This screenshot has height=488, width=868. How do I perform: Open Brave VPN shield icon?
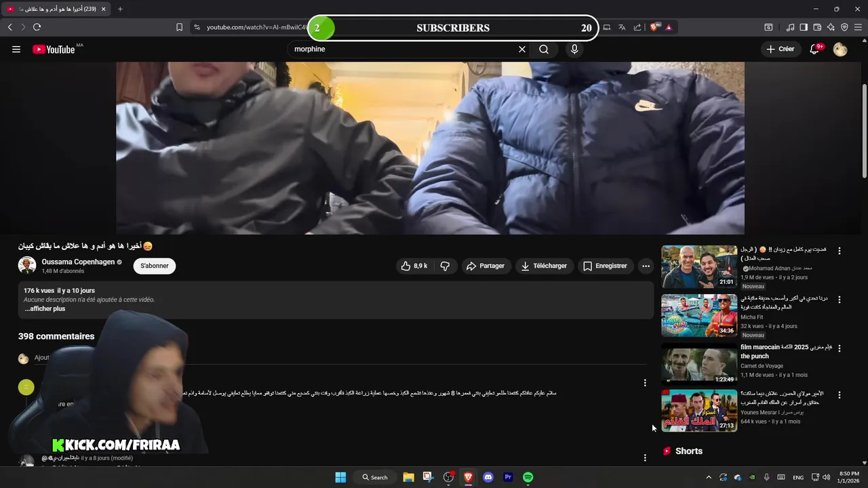(x=844, y=27)
